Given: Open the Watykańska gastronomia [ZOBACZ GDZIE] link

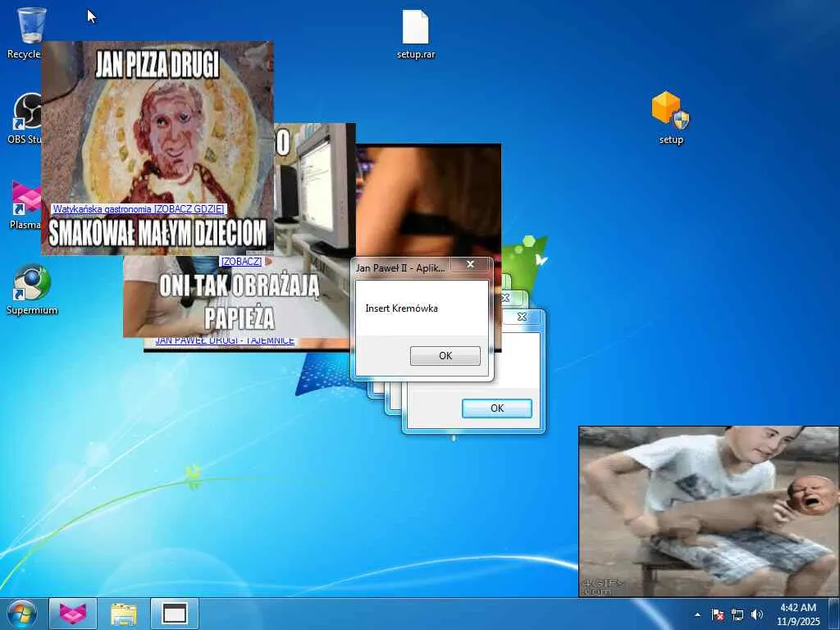Looking at the screenshot, I should [139, 209].
